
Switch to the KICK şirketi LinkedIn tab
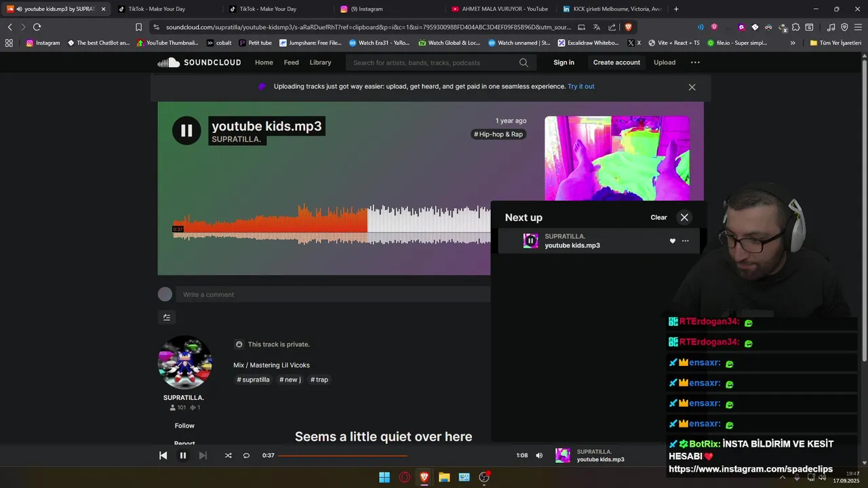tap(612, 9)
